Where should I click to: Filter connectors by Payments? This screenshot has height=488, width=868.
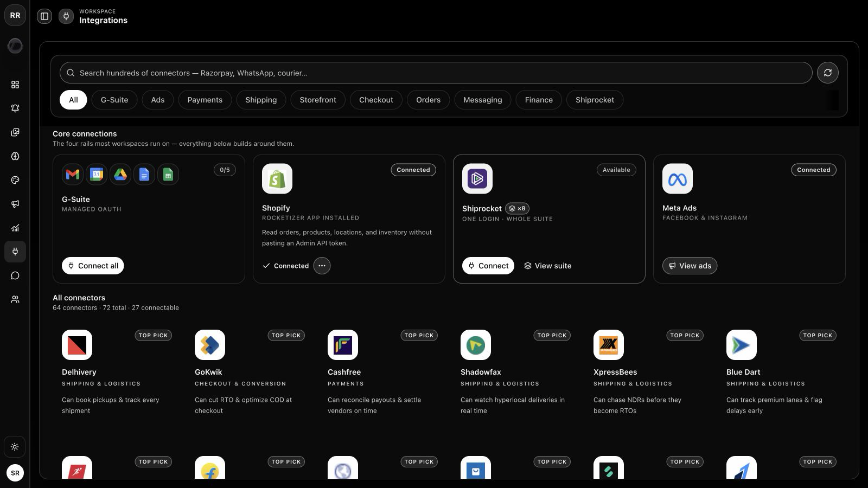pyautogui.click(x=205, y=100)
